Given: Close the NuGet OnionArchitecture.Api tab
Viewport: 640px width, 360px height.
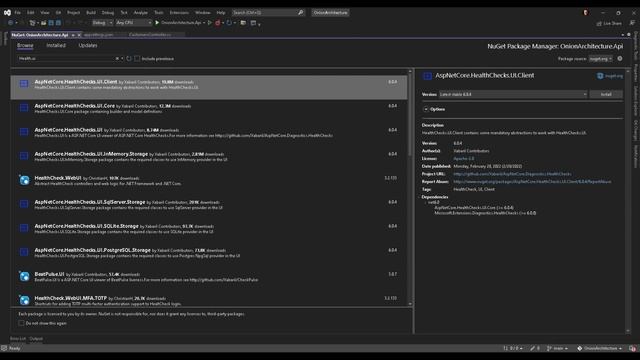Looking at the screenshot, I should pyautogui.click(x=79, y=35).
